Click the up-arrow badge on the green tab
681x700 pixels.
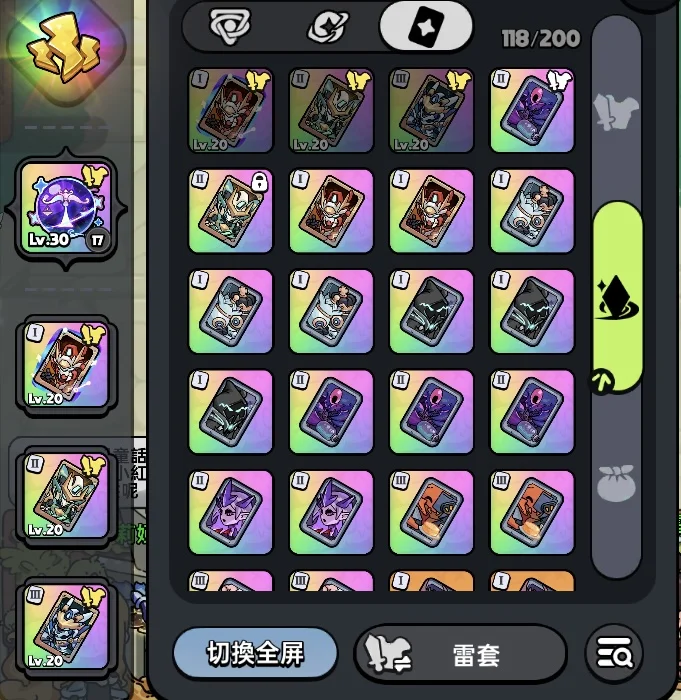click(602, 381)
